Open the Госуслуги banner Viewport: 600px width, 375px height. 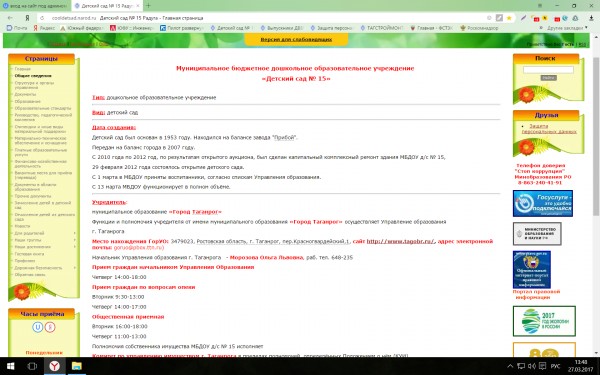[x=543, y=204]
